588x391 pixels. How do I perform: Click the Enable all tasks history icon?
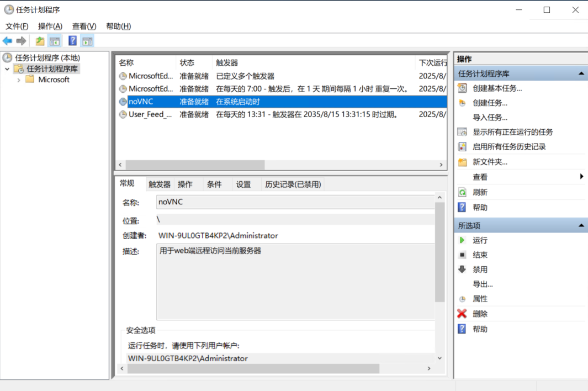(462, 147)
